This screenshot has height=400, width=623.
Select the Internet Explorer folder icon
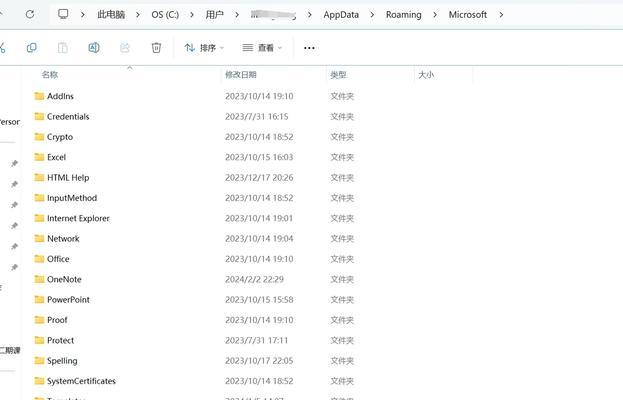point(39,218)
